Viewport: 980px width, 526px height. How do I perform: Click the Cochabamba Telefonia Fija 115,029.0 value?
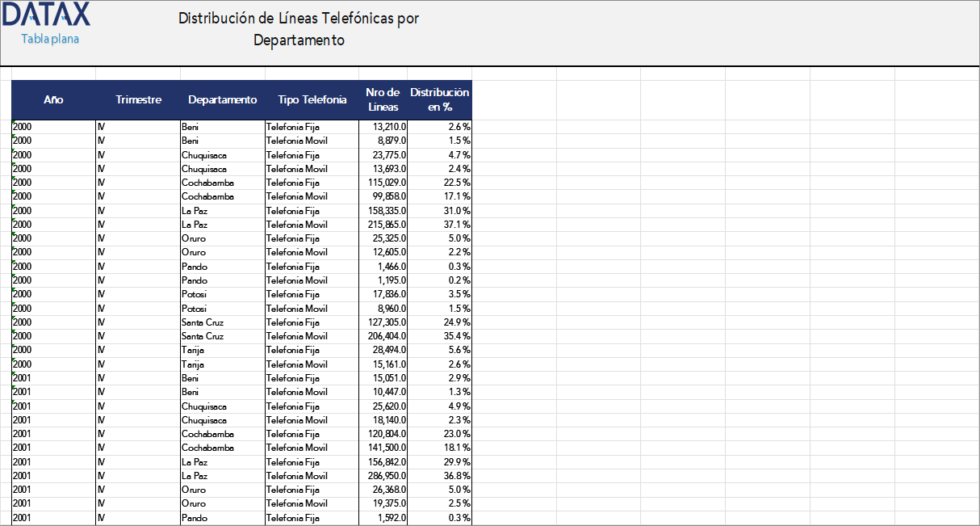click(383, 182)
